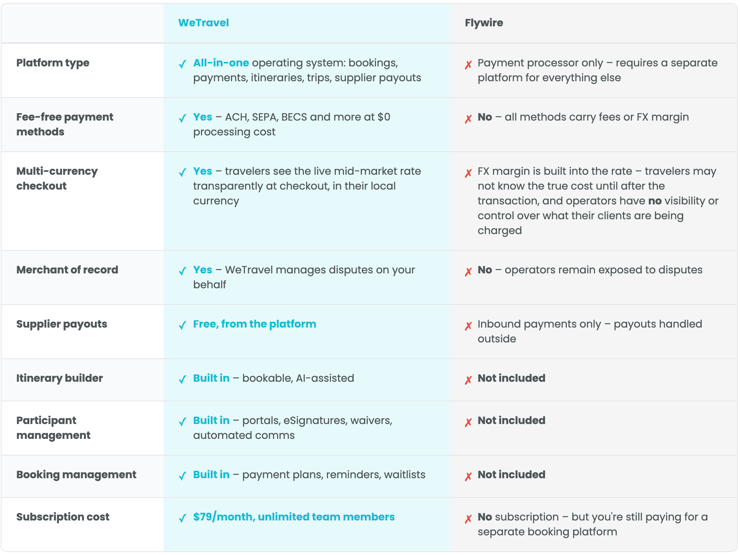Click the checkmark beside Free, from the platform

tap(182, 325)
